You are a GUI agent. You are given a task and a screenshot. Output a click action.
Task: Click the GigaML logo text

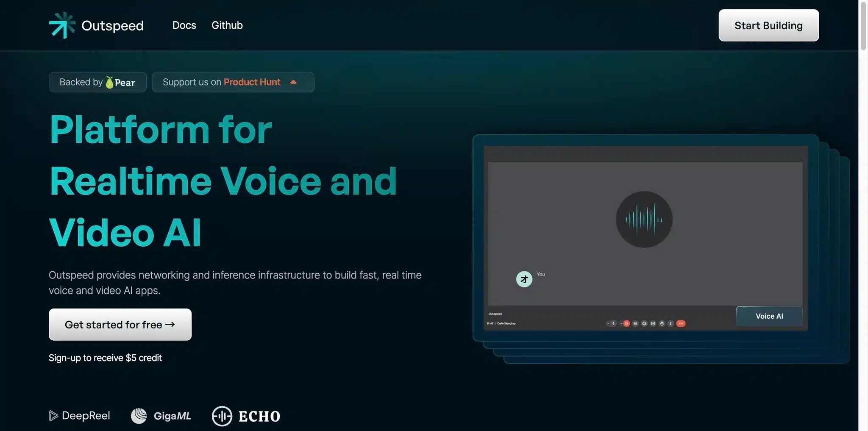172,416
